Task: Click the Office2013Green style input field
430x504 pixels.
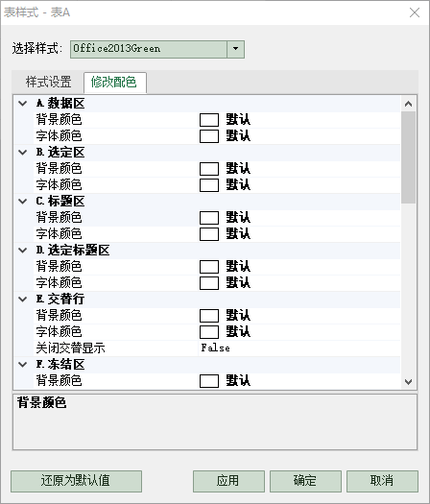Action: click(149, 49)
